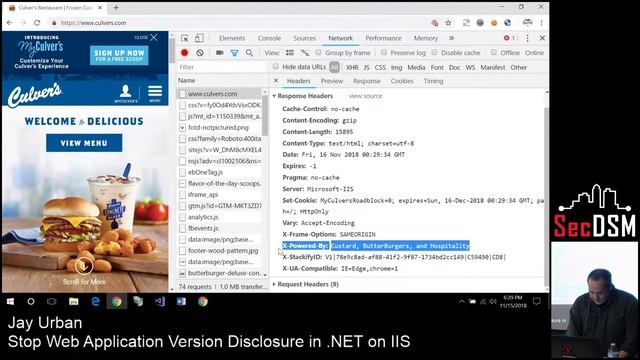The width and height of the screenshot is (640, 360).
Task: Open the Memory tab
Action: (426, 38)
